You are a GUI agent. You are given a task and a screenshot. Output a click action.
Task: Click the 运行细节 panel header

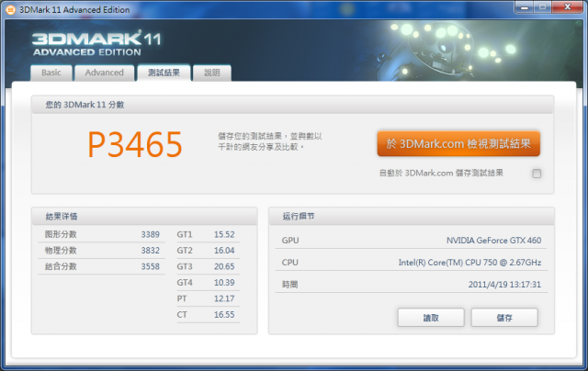coord(412,216)
